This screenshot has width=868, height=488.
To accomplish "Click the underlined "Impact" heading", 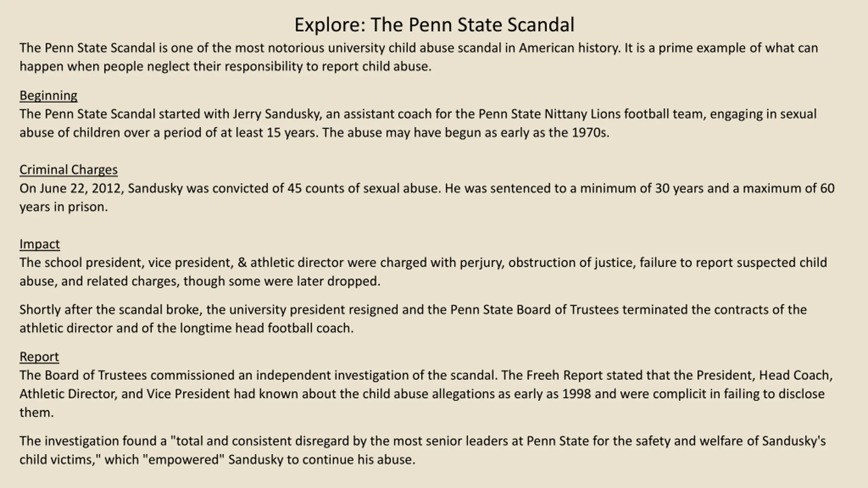I will pos(39,244).
